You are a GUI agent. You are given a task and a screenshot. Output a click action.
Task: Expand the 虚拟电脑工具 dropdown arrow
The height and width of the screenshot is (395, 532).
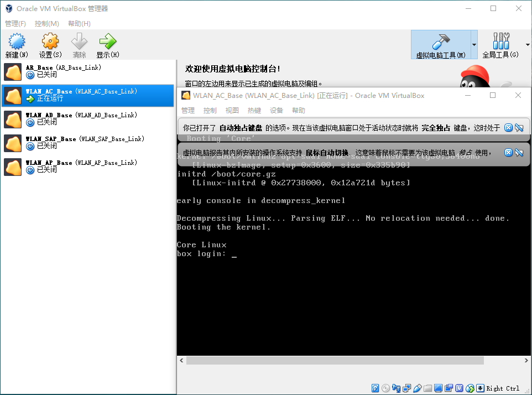coord(474,45)
